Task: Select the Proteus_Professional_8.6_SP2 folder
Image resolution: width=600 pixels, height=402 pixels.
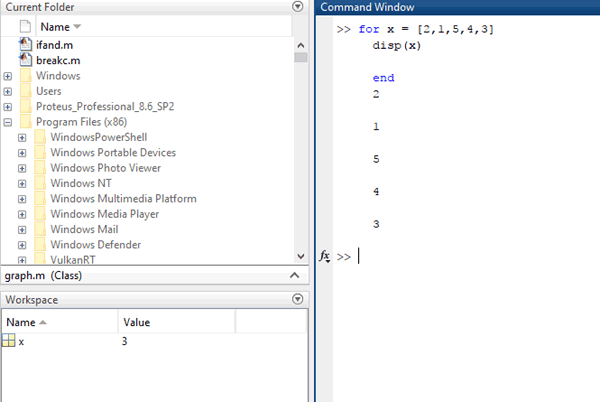Action: coord(105,106)
